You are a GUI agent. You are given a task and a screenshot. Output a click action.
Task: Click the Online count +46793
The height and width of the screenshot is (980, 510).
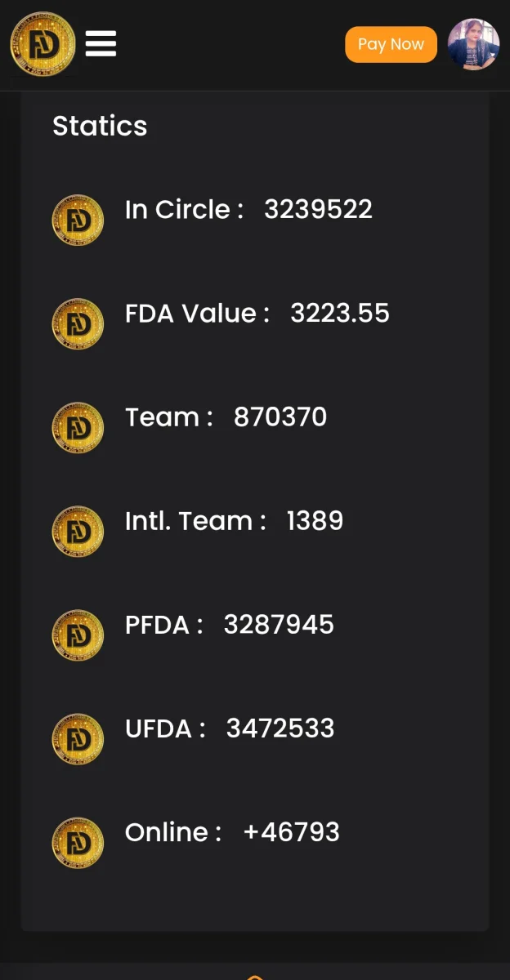(x=292, y=831)
